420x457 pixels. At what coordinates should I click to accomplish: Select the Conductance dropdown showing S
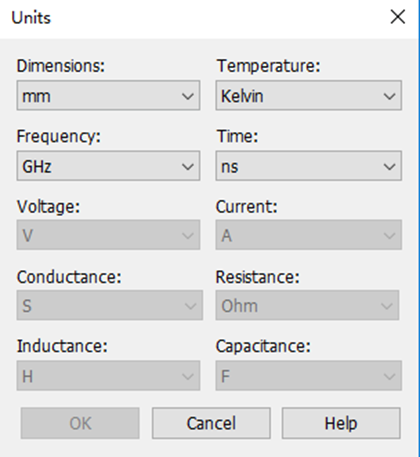(x=110, y=305)
